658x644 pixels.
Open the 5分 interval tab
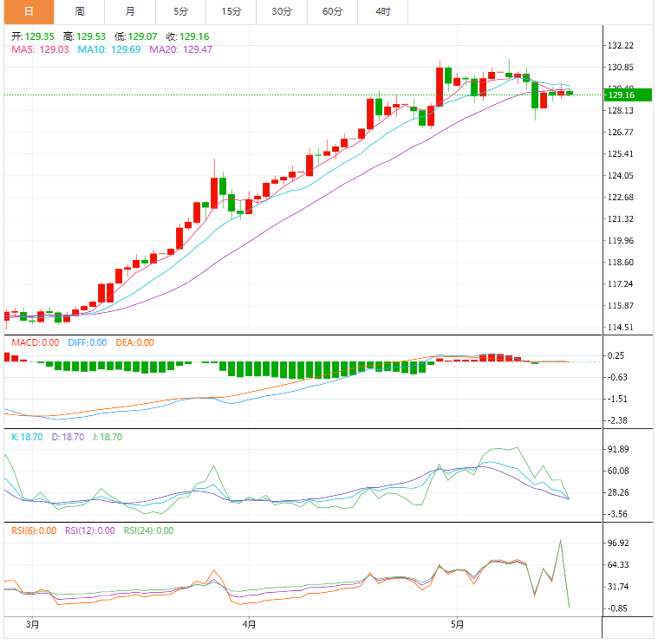point(180,12)
